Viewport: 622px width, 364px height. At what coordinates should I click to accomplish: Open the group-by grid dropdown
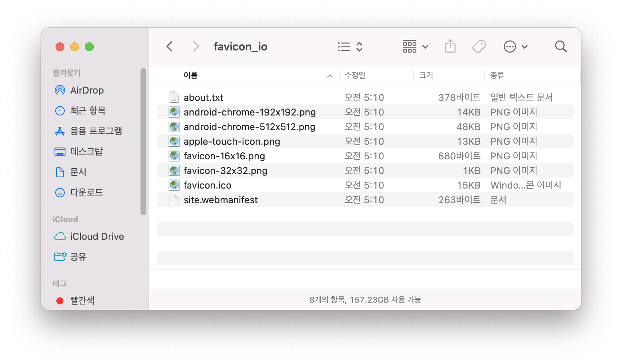[x=415, y=46]
